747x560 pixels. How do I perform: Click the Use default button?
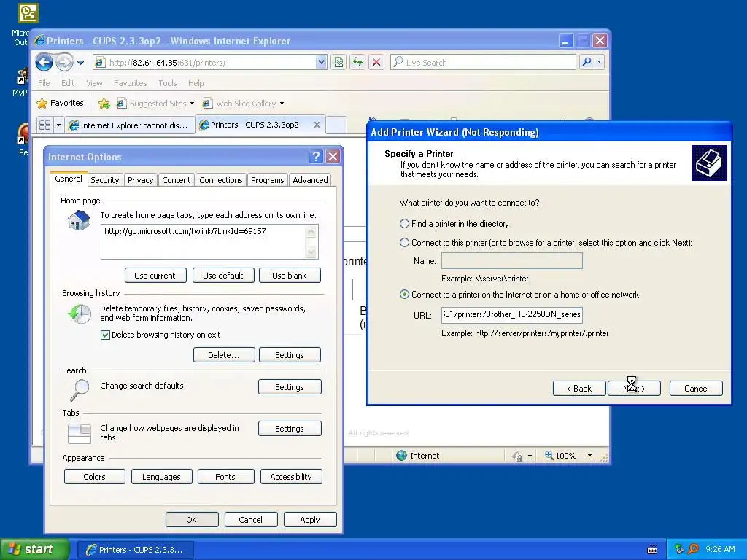pos(223,275)
